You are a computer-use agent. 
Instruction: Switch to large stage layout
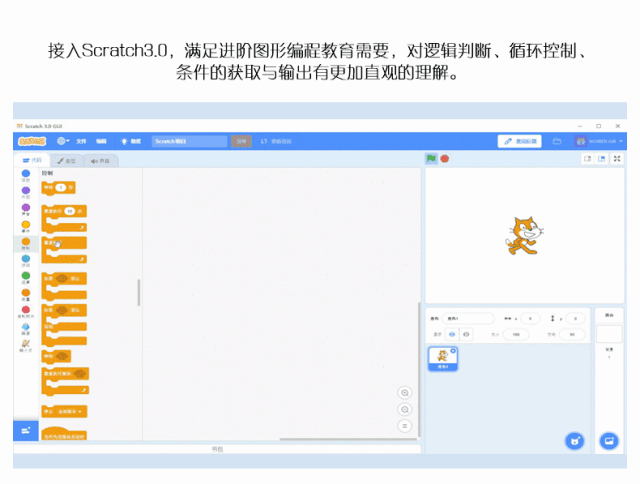pyautogui.click(x=601, y=159)
